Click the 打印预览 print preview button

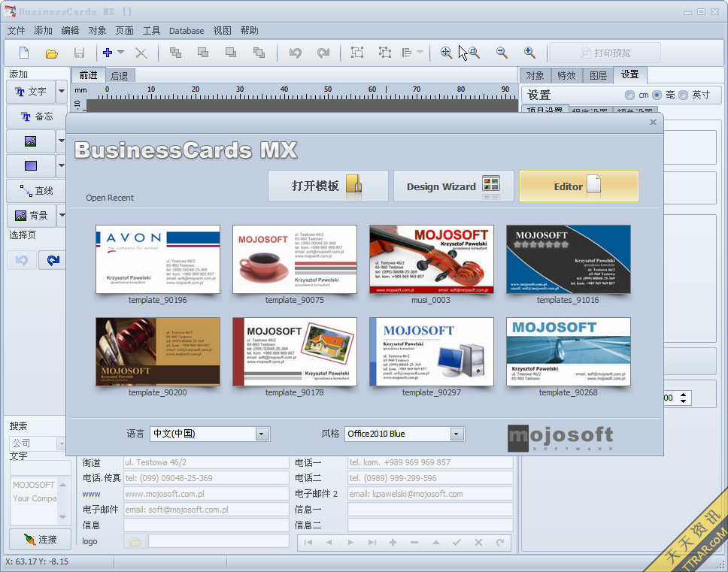coord(605,53)
